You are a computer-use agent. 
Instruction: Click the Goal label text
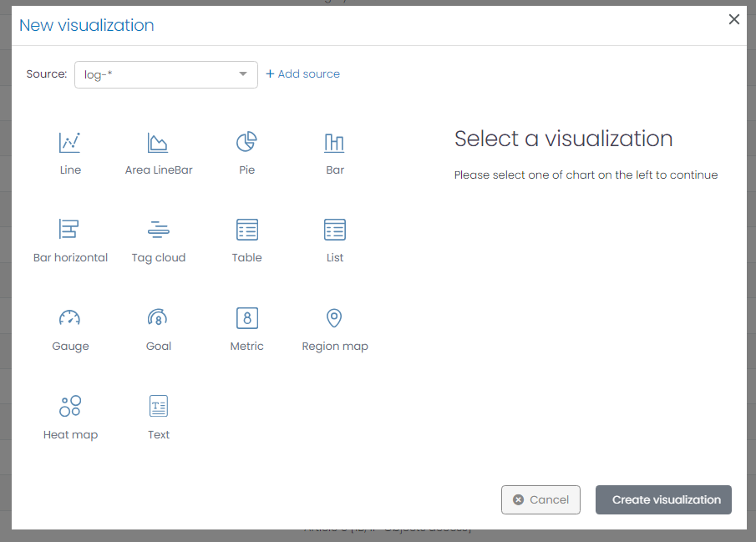click(159, 346)
